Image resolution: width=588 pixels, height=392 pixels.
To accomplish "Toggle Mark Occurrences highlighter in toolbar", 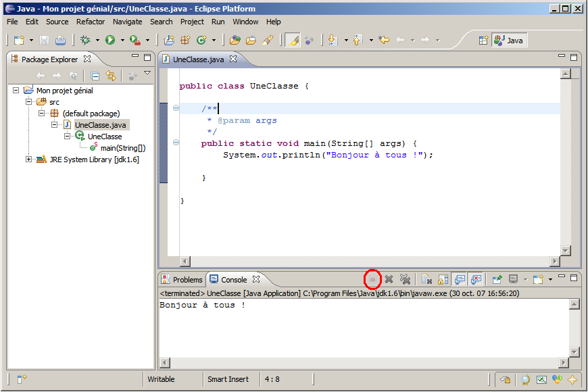I will [x=292, y=41].
